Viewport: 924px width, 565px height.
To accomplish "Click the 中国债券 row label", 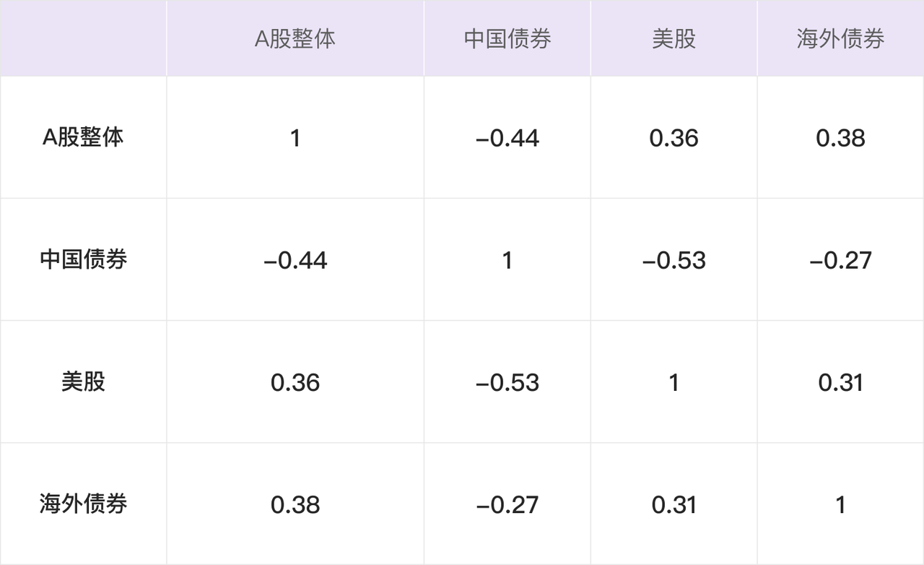I will 83,259.
